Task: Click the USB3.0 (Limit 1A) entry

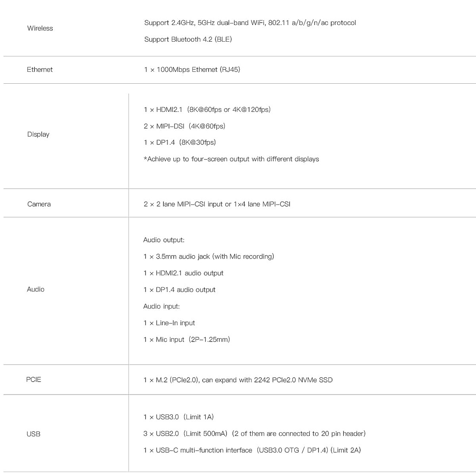Action: [x=178, y=417]
